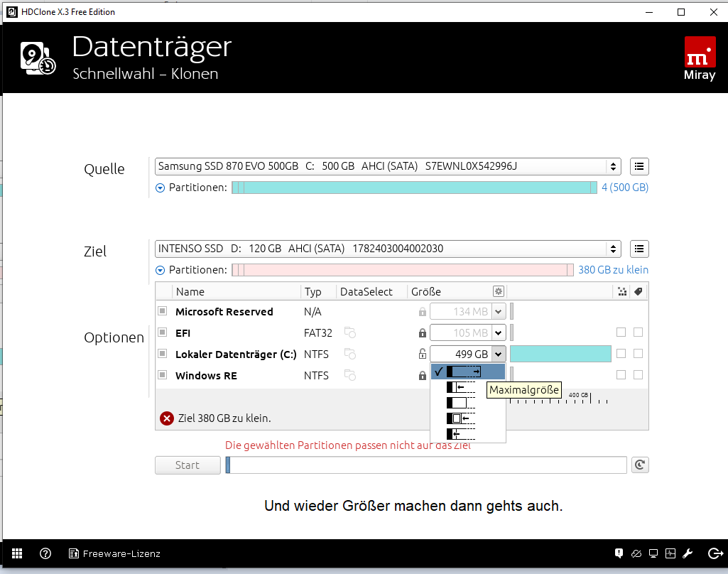728x574 pixels.
Task: Click the red error icon by Ziel zu klein
Action: [x=167, y=418]
